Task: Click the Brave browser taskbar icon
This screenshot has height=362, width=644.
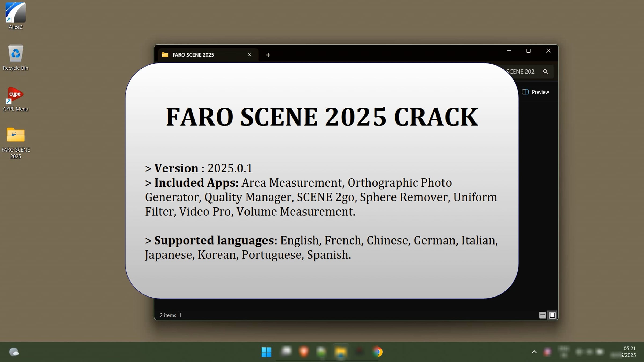Action: point(304,352)
